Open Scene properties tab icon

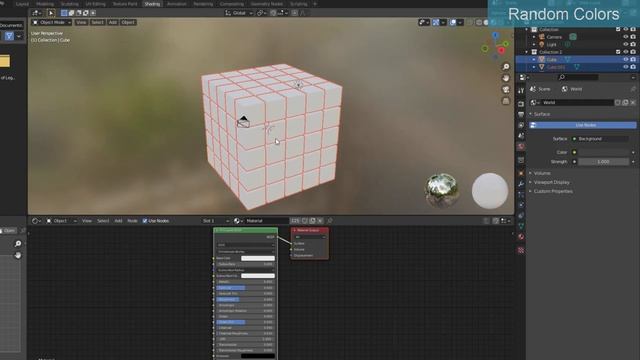pyautogui.click(x=521, y=136)
